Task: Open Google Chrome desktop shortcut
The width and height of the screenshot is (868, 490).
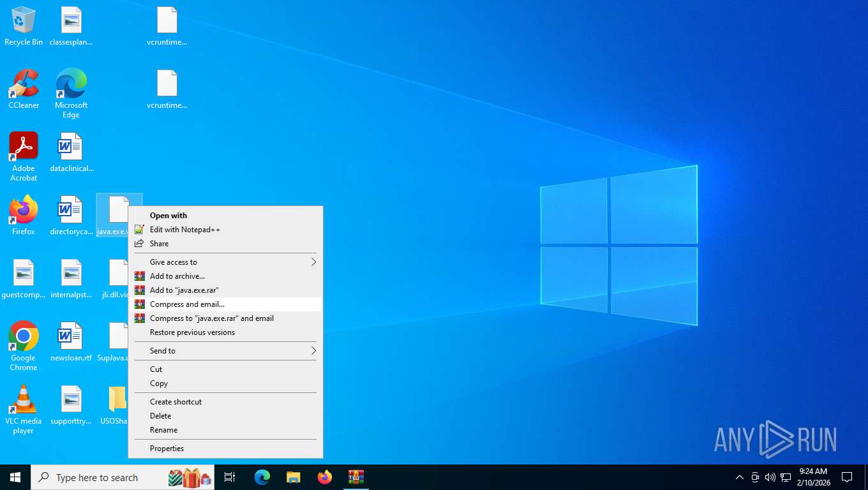Action: coord(24,346)
